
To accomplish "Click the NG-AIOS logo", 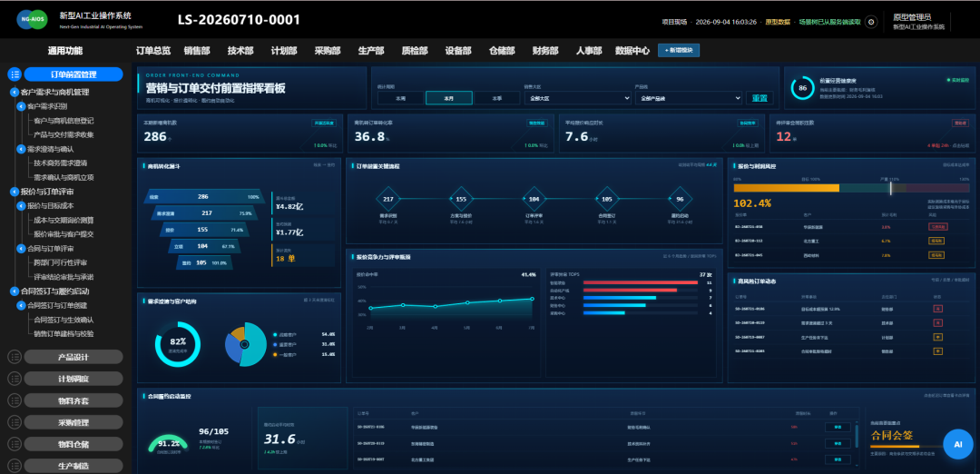I will coord(34,20).
